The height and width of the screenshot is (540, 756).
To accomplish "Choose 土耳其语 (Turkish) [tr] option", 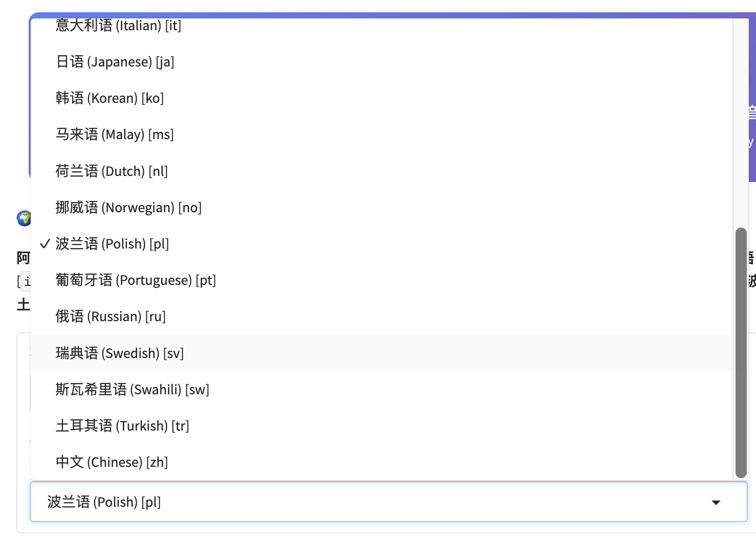I will [x=122, y=426].
